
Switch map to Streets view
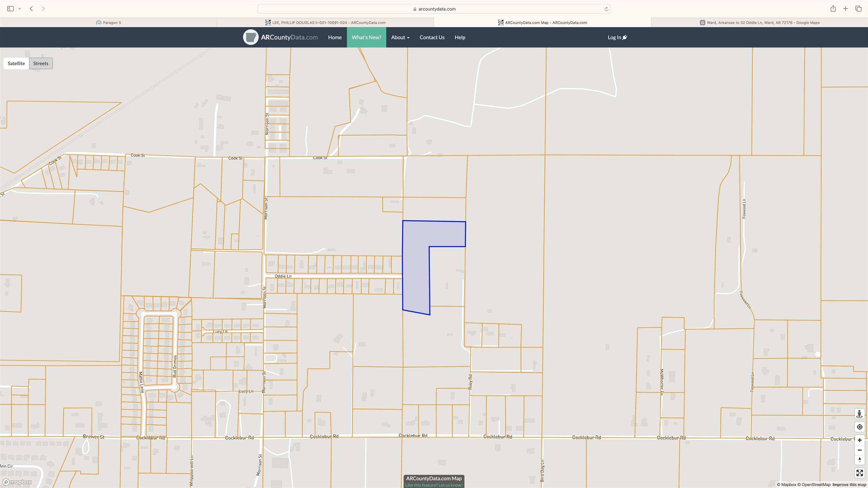[x=41, y=63]
